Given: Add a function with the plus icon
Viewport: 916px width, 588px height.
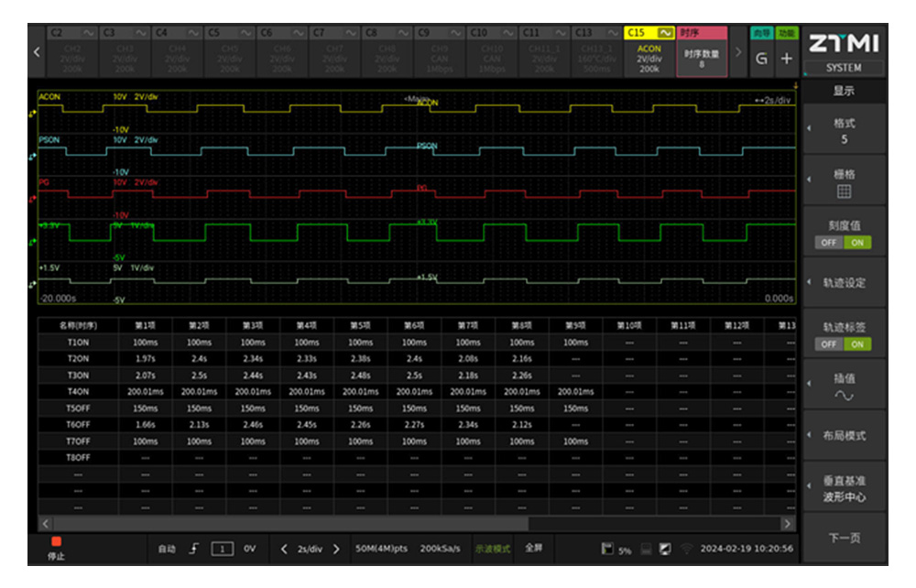Looking at the screenshot, I should coord(786,58).
